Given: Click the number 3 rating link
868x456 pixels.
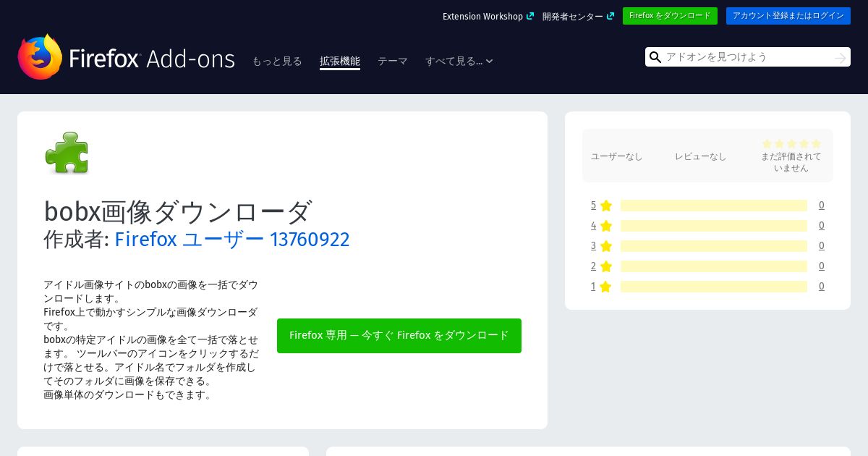Looking at the screenshot, I should pyautogui.click(x=593, y=246).
